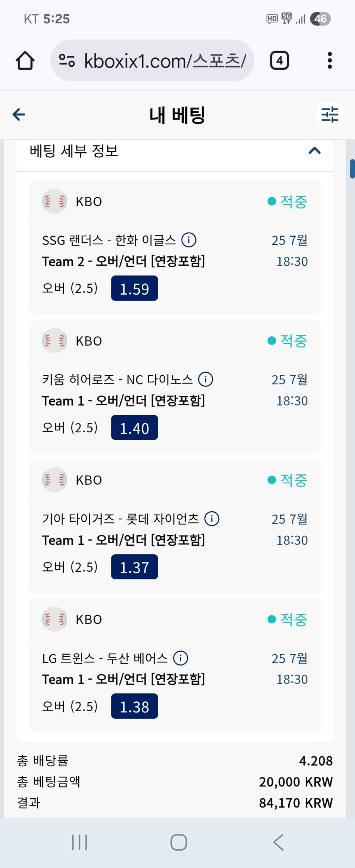355x868 pixels.
Task: Select the 1.37 odds button
Action: point(134,567)
